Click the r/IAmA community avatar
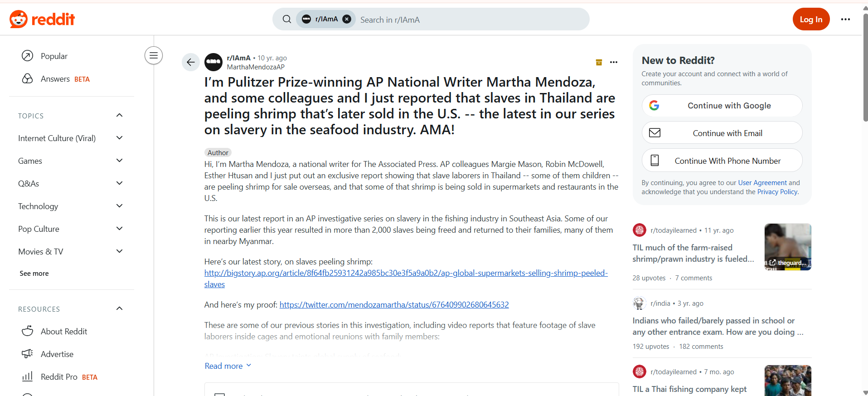This screenshot has width=868, height=396. [x=213, y=62]
